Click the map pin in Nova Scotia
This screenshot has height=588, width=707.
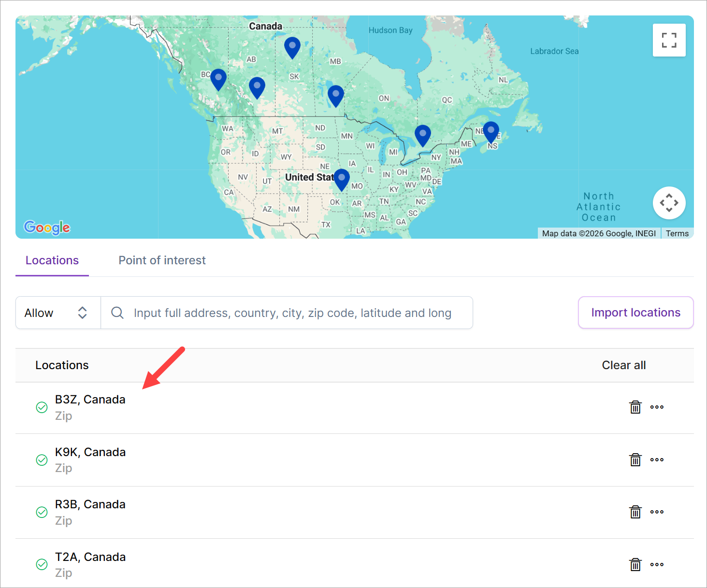pyautogui.click(x=491, y=132)
